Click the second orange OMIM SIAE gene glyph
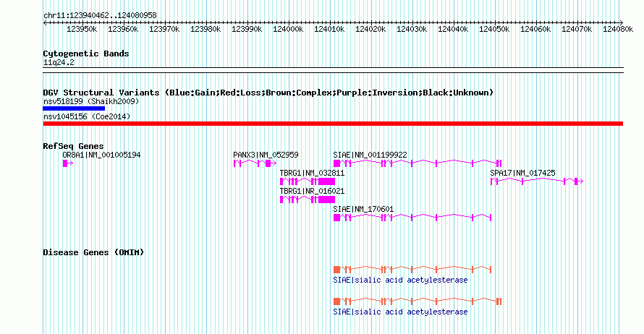Viewport: 644px width, 334px height. (418, 301)
